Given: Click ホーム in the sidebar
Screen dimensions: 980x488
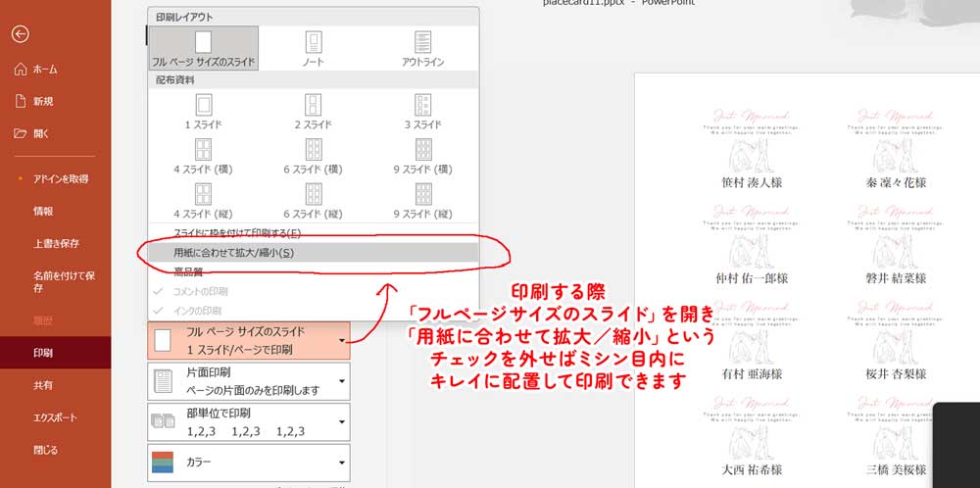Looking at the screenshot, I should pos(45,70).
